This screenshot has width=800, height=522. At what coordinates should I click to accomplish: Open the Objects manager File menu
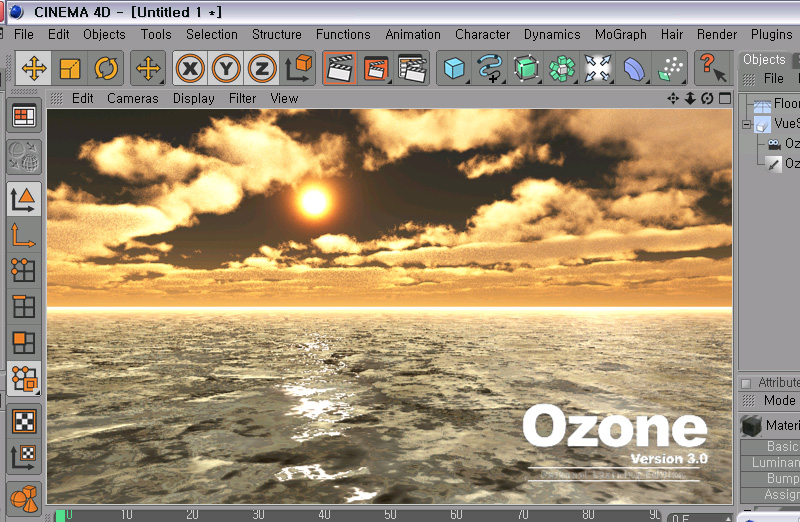point(773,79)
